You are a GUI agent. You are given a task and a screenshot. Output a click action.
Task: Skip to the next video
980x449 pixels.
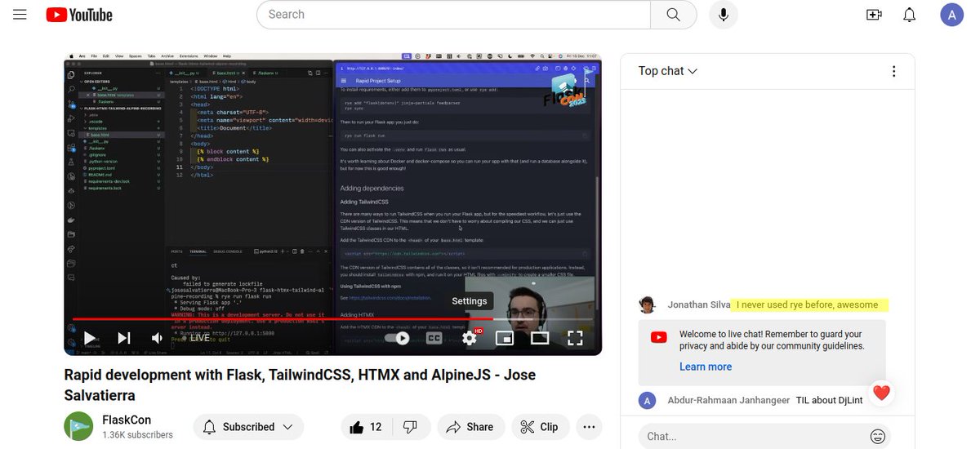(x=124, y=337)
